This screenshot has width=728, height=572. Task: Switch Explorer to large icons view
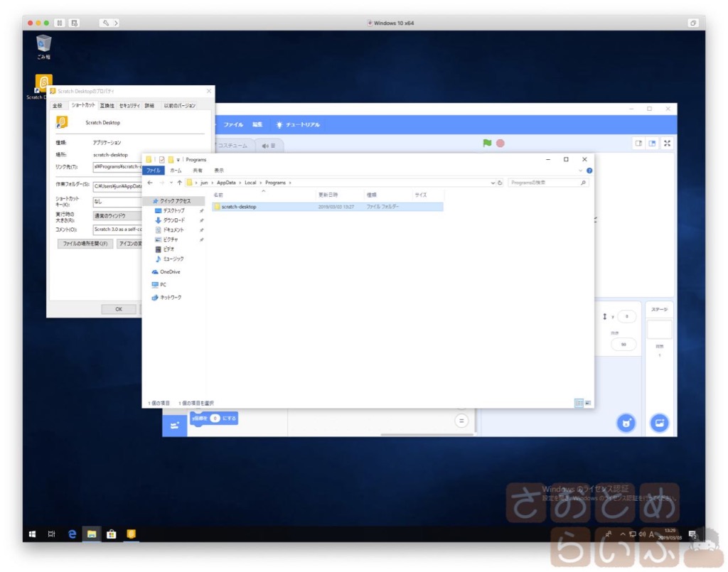coord(588,403)
